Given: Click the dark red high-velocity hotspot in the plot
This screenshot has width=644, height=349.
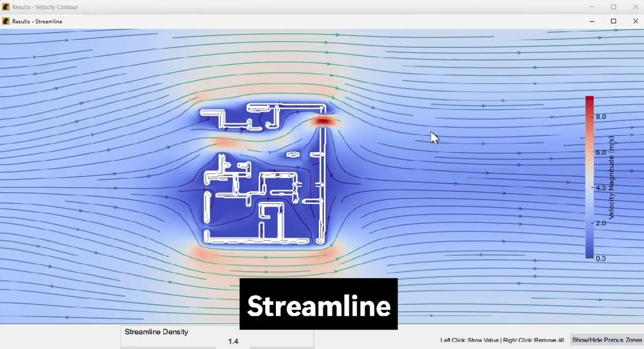Looking at the screenshot, I should pos(323,121).
